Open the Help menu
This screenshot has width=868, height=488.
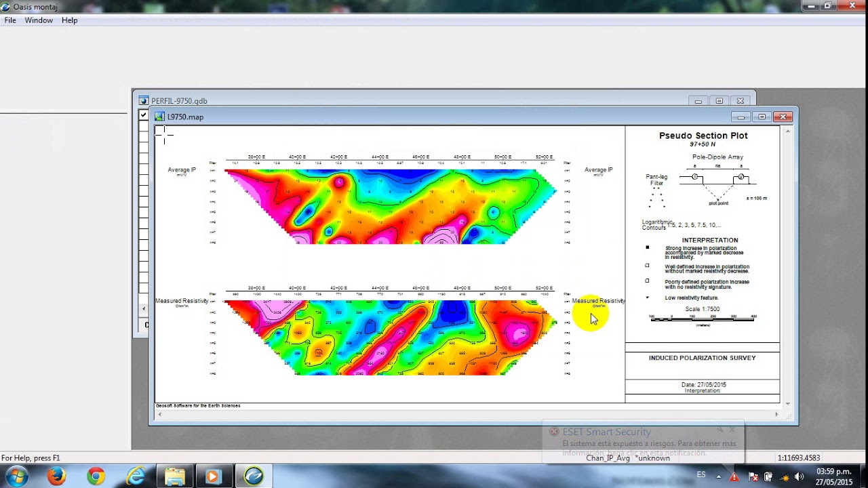pos(69,20)
